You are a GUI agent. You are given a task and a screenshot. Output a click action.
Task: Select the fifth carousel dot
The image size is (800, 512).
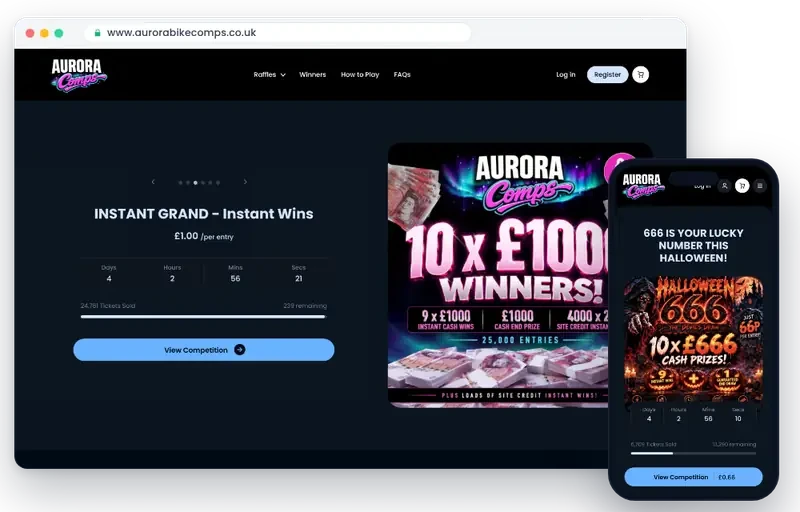point(210,183)
